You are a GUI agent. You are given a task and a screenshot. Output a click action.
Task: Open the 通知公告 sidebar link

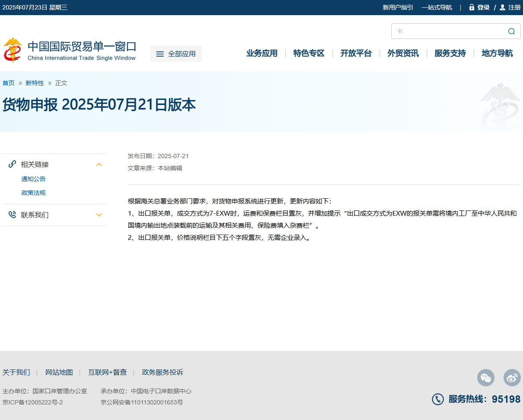click(x=33, y=179)
